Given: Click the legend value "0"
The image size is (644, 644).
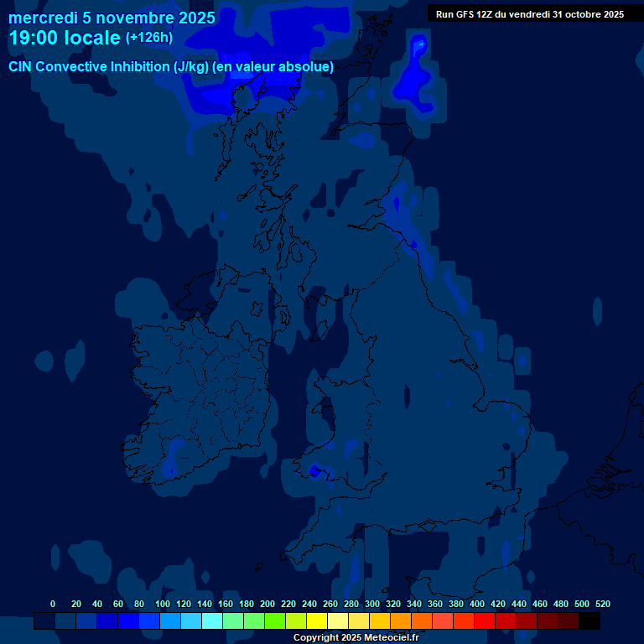Looking at the screenshot, I should click(53, 604).
